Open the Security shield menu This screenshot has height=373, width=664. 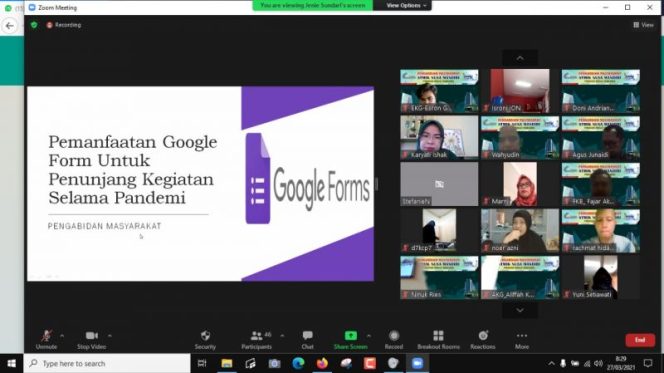coord(205,340)
